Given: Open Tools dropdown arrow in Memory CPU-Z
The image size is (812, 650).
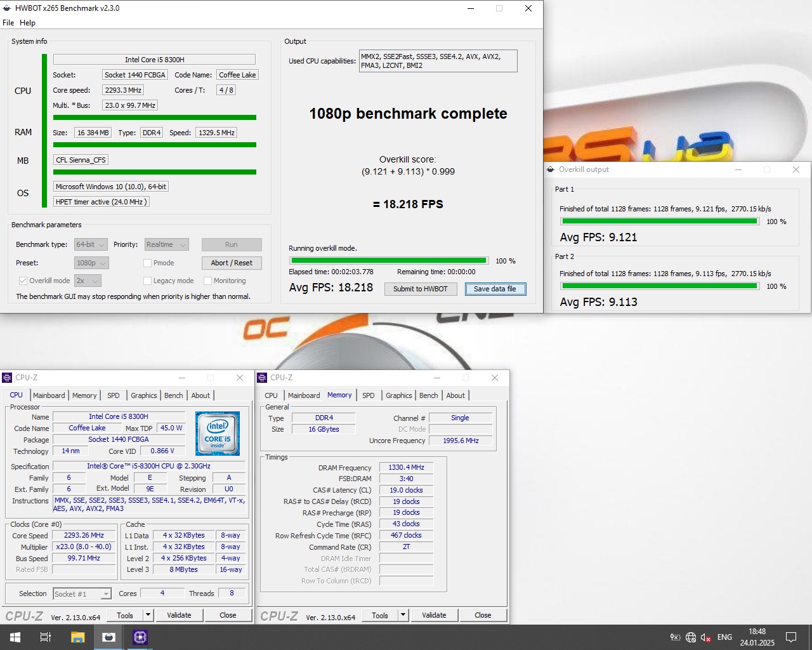Looking at the screenshot, I should click(403, 615).
